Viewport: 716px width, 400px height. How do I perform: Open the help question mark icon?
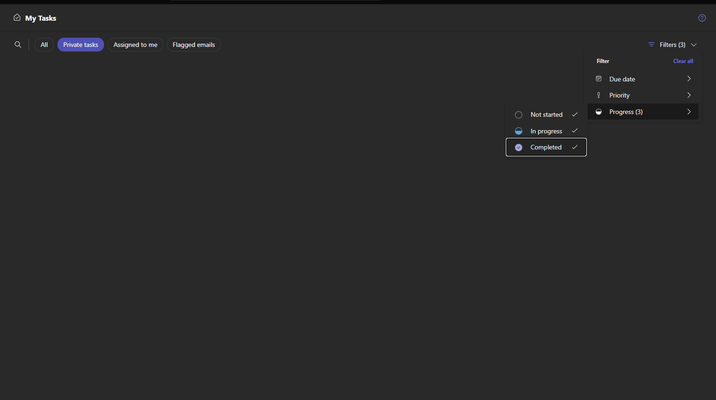click(x=702, y=18)
